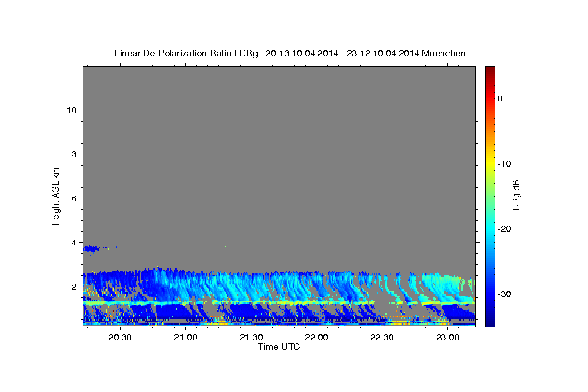
Task: Click the colorbar value 0
Action: [x=500, y=98]
